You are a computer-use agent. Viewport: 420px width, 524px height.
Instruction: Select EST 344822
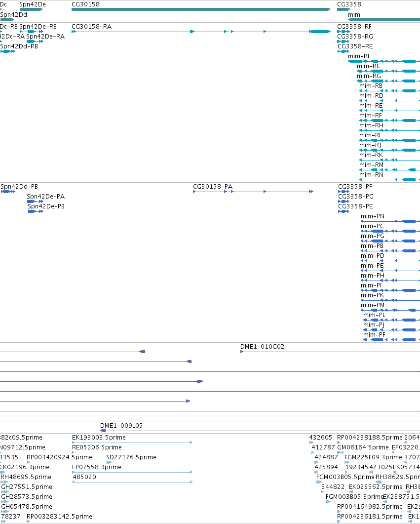(x=333, y=486)
